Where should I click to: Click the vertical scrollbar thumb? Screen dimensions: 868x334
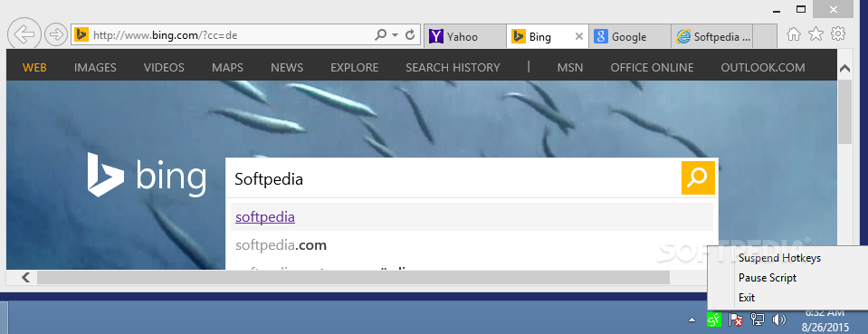pyautogui.click(x=844, y=112)
